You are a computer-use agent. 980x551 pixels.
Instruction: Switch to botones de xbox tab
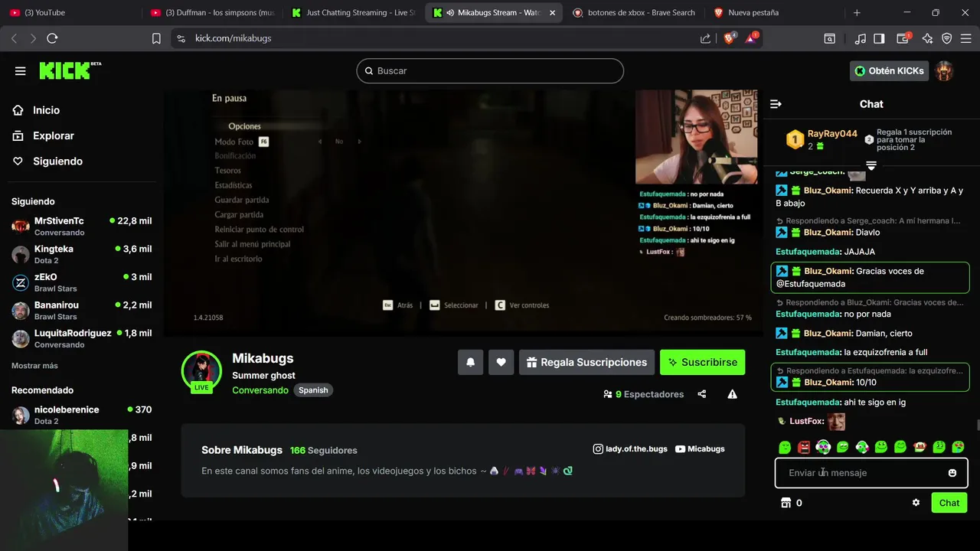coord(634,13)
